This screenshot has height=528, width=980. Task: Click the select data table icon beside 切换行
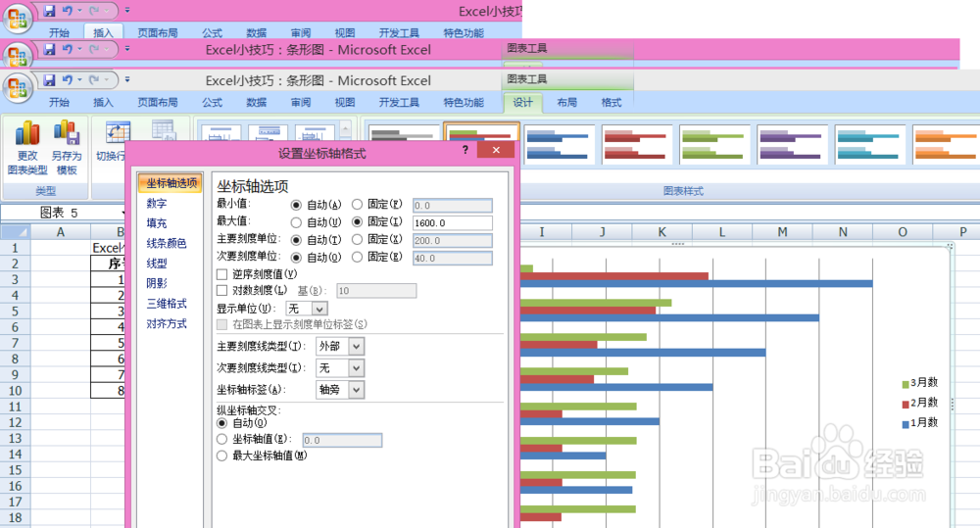tap(163, 130)
